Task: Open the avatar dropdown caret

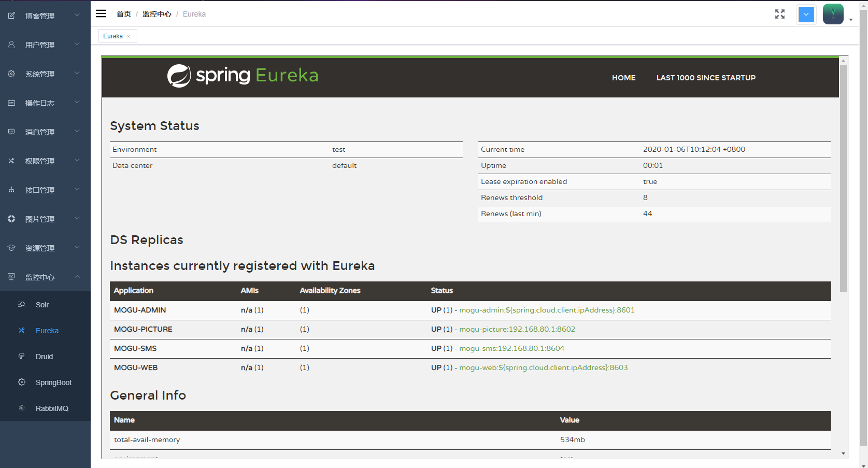Action: 851,20
